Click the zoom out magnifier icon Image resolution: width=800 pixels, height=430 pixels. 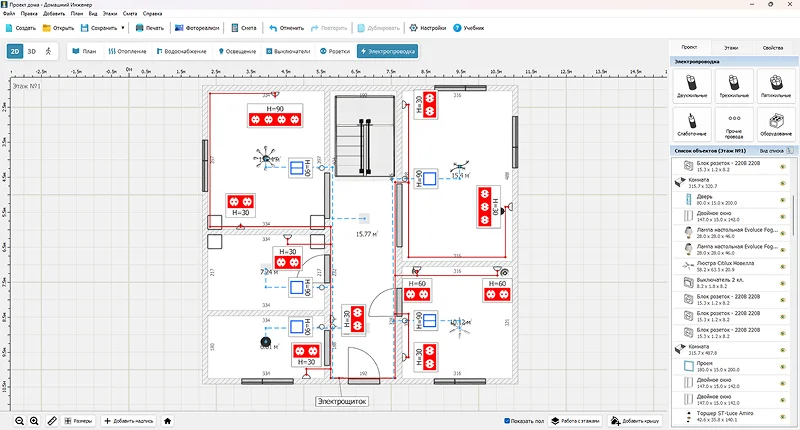point(19,421)
